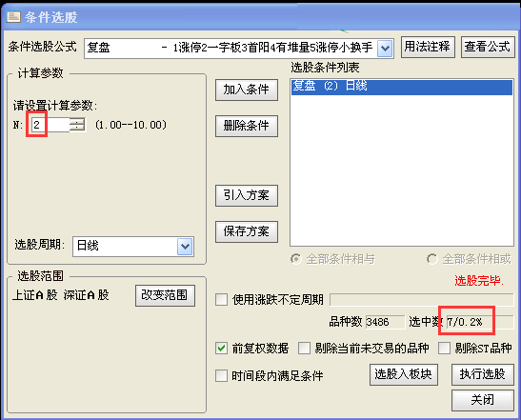
Task: Toggle 剔除ST品种 checkbox
Action: coord(444,349)
